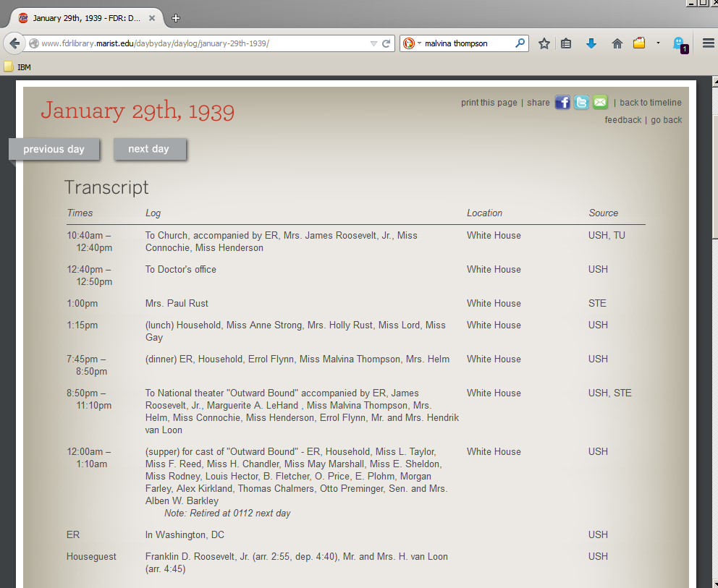Share on Twitter icon

pyautogui.click(x=581, y=102)
